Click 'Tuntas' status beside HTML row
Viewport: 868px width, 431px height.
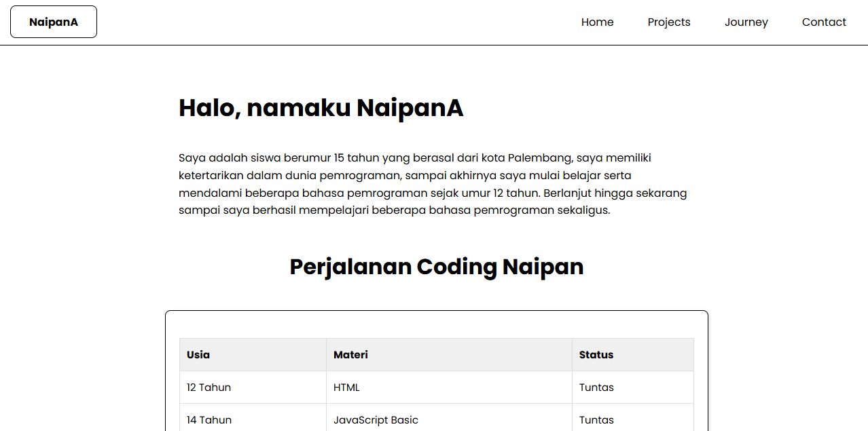click(x=596, y=387)
